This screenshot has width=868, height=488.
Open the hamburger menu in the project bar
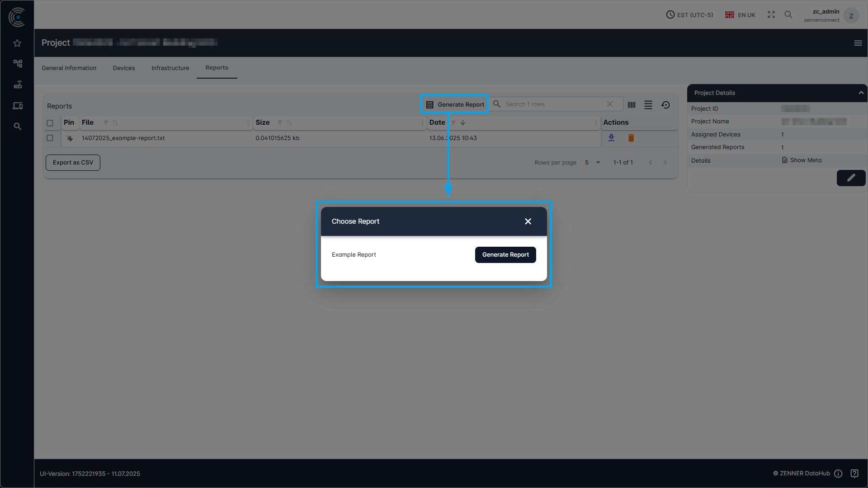[859, 43]
